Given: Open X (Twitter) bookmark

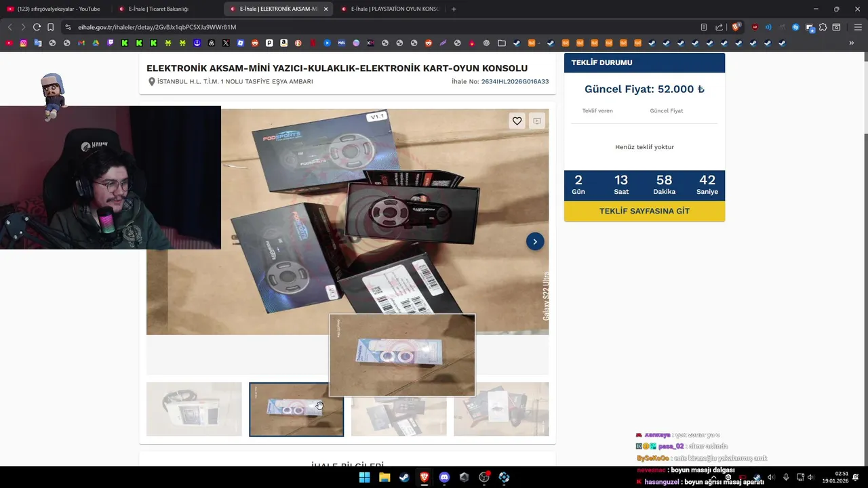Looking at the screenshot, I should tap(226, 43).
